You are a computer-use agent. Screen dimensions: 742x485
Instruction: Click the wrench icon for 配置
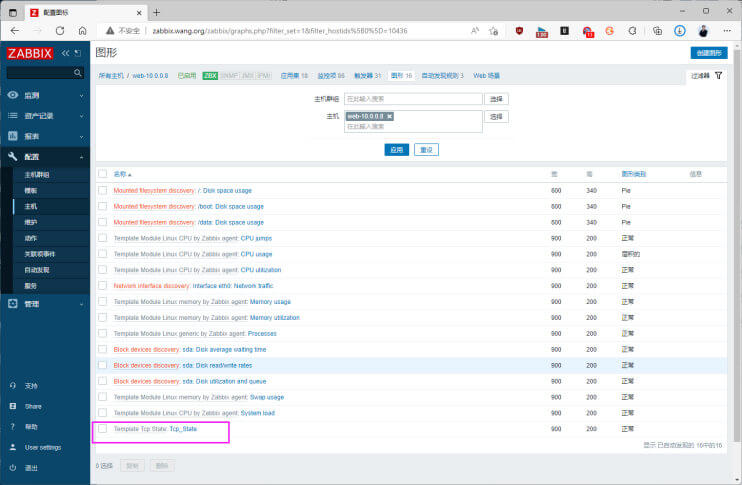coord(13,156)
